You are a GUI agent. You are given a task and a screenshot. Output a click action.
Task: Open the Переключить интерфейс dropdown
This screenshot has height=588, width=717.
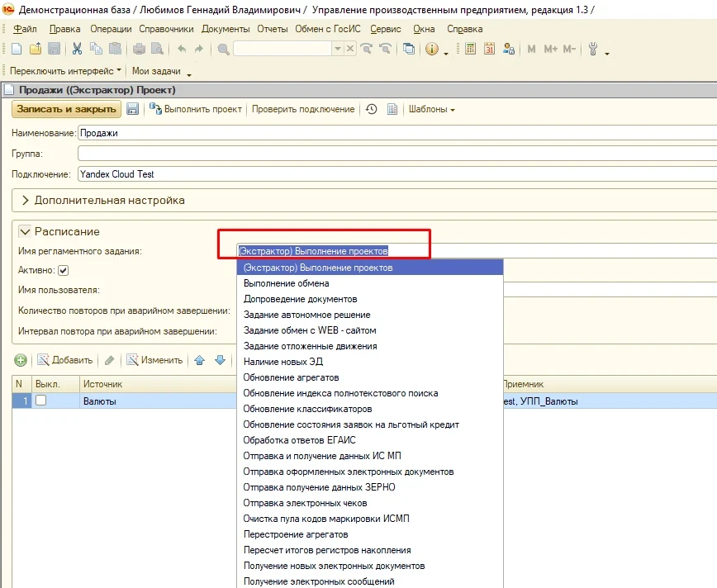tap(65, 71)
